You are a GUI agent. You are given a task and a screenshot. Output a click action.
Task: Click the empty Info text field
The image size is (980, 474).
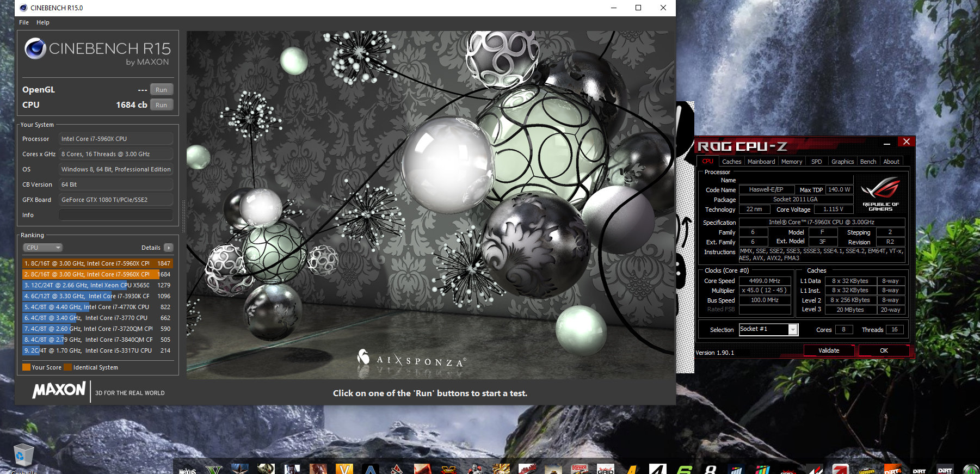pos(116,215)
